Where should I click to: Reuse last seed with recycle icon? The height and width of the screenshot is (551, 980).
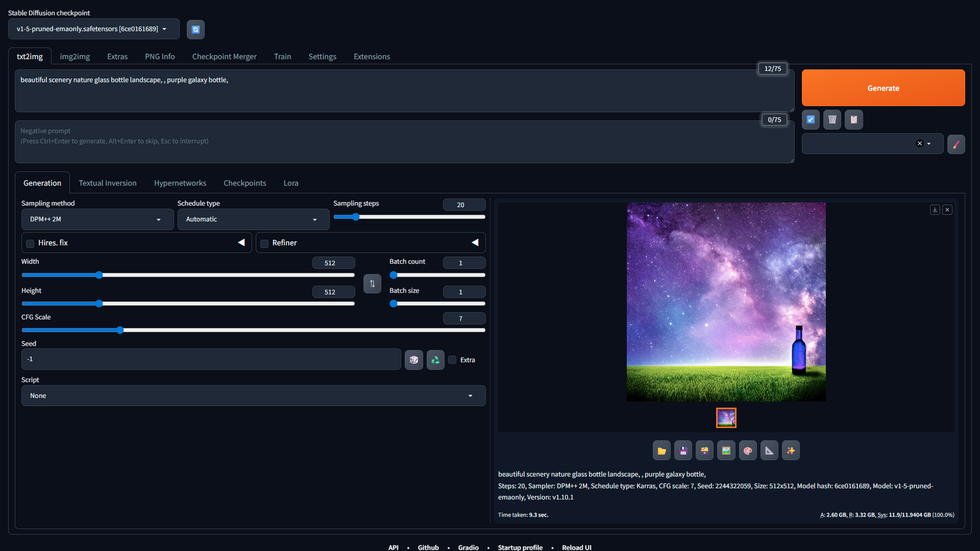pyautogui.click(x=435, y=360)
